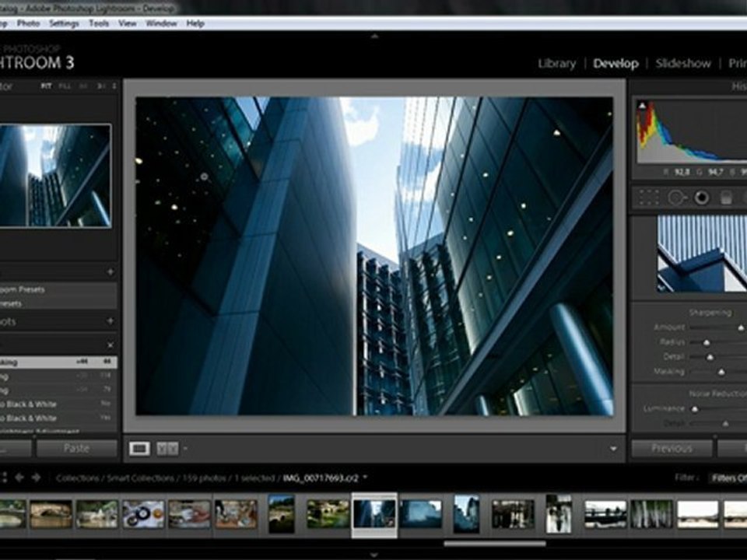Select second 'Black & White' history step

coord(58,418)
